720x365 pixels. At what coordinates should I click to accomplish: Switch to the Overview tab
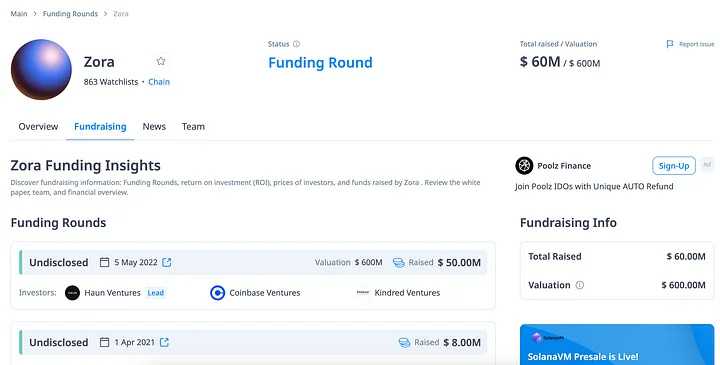pos(38,127)
